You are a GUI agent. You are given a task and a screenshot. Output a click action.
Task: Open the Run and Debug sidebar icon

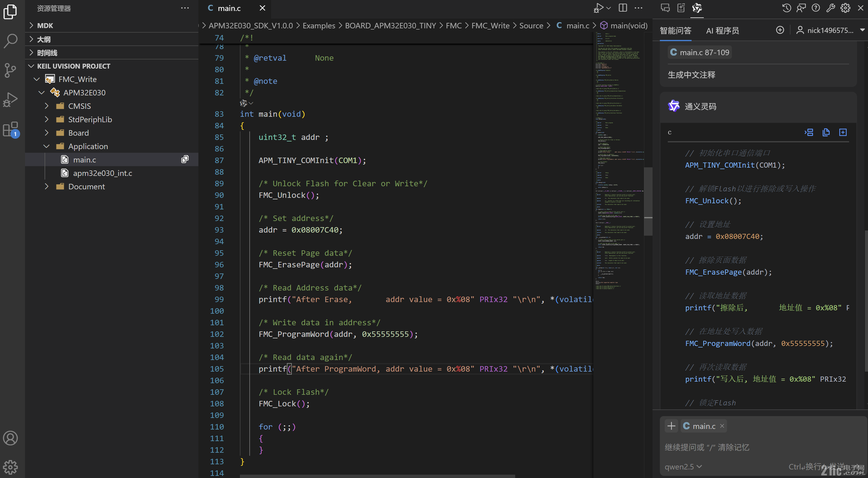pos(10,99)
